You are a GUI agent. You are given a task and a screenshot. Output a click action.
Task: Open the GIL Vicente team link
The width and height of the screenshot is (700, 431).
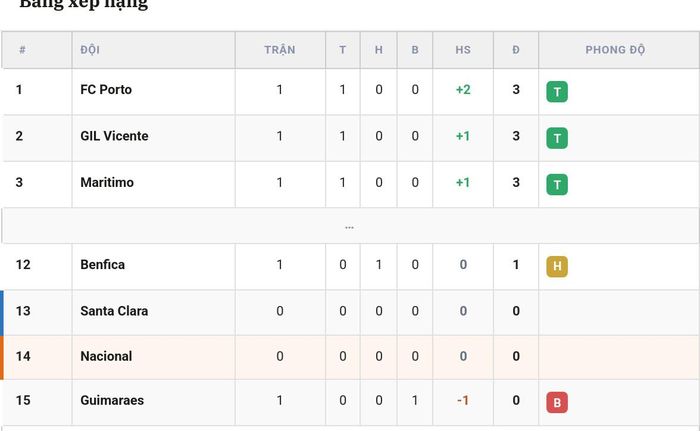click(x=114, y=136)
